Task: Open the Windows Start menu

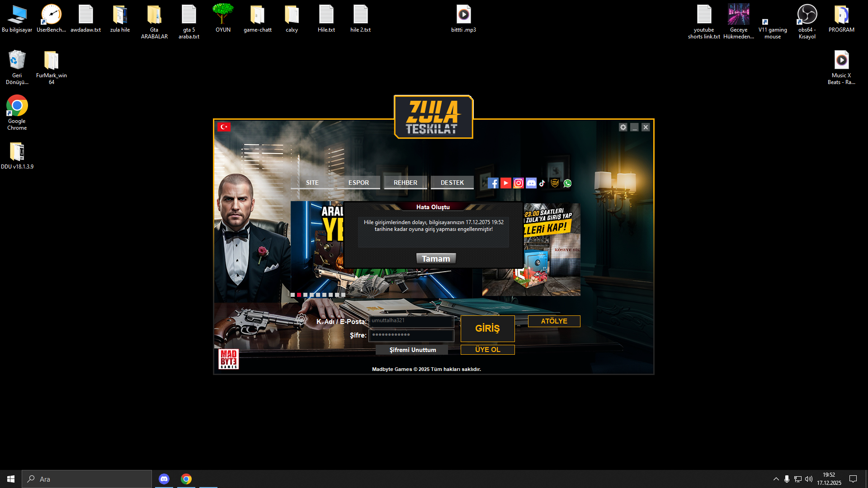Action: 11,479
